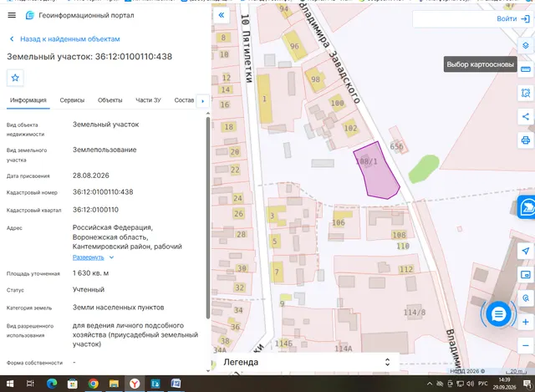Print the map with printer icon
This screenshot has width=535, height=392.
(526, 140)
